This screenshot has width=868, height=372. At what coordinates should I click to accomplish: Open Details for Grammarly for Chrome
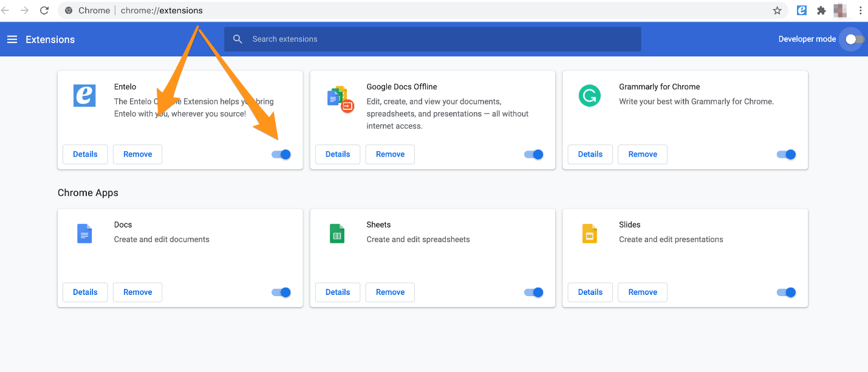[x=590, y=154]
